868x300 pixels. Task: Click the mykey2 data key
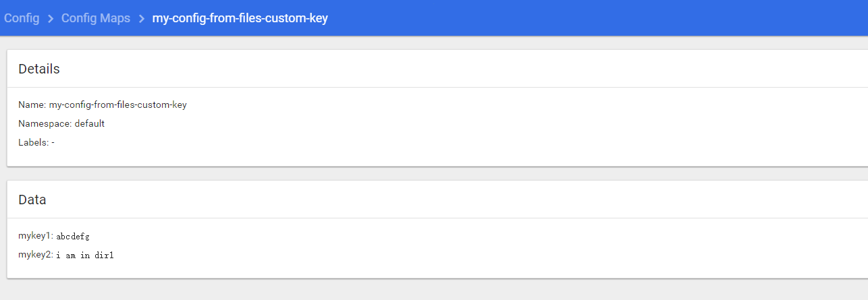[x=36, y=255]
